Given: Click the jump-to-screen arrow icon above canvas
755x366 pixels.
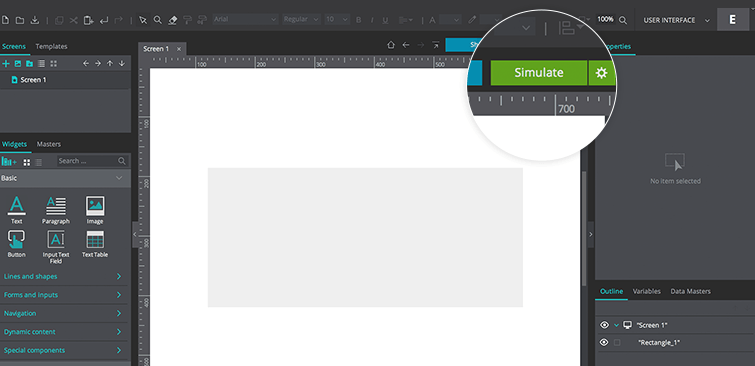Looking at the screenshot, I should coord(436,45).
